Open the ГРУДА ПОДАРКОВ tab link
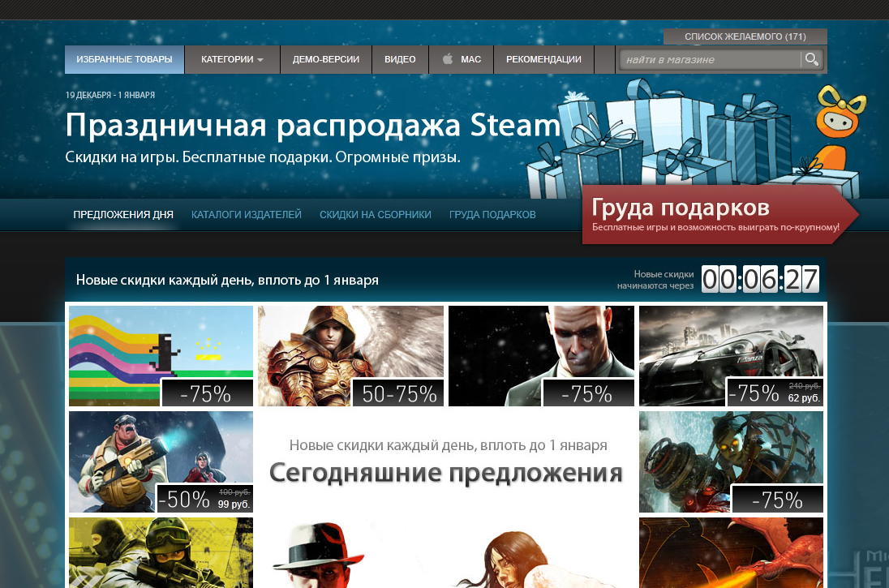889x588 pixels. pyautogui.click(x=492, y=214)
